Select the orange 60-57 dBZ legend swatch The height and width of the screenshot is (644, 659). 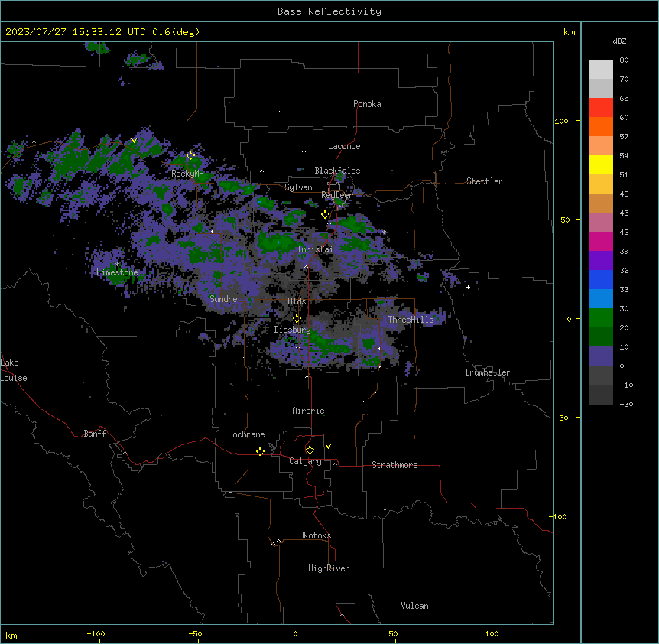[601, 126]
